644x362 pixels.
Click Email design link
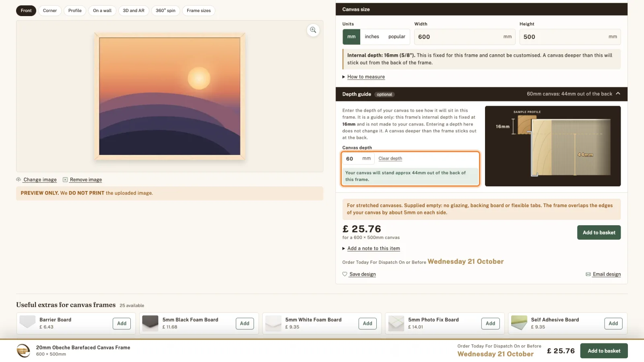coord(607,274)
